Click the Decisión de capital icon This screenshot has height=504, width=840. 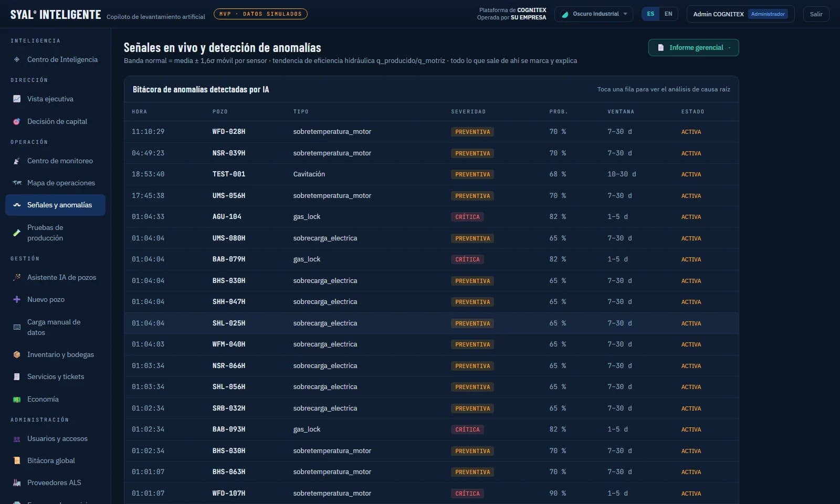click(17, 121)
